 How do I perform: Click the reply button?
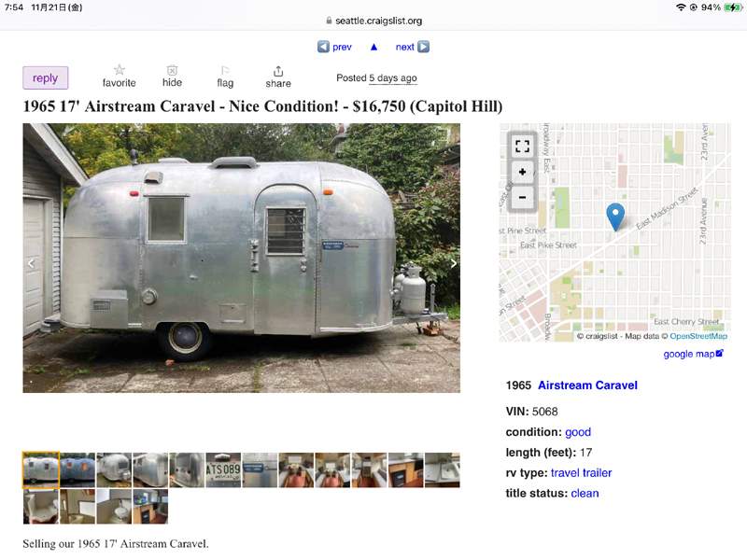45,78
